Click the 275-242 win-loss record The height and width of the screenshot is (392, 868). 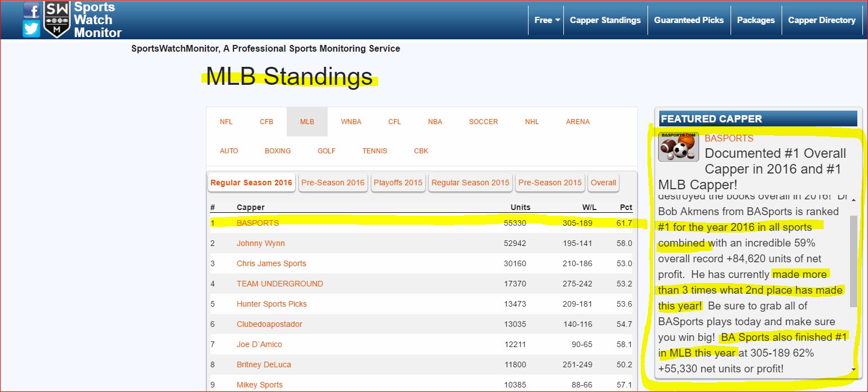click(577, 284)
